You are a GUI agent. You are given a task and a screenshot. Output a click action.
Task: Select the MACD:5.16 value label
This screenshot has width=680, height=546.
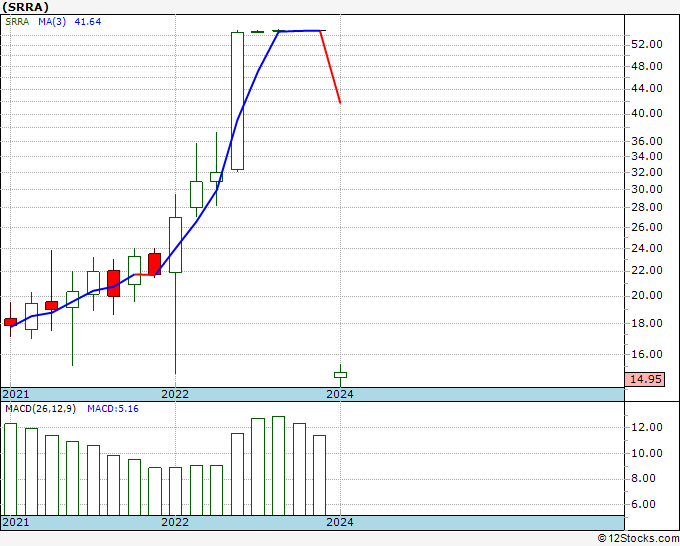[x=113, y=409]
